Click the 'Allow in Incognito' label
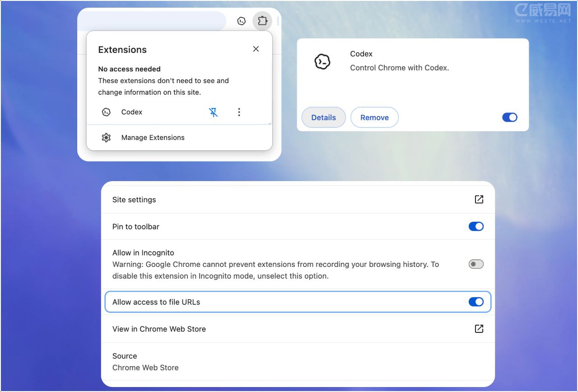578x392 pixels. point(143,253)
